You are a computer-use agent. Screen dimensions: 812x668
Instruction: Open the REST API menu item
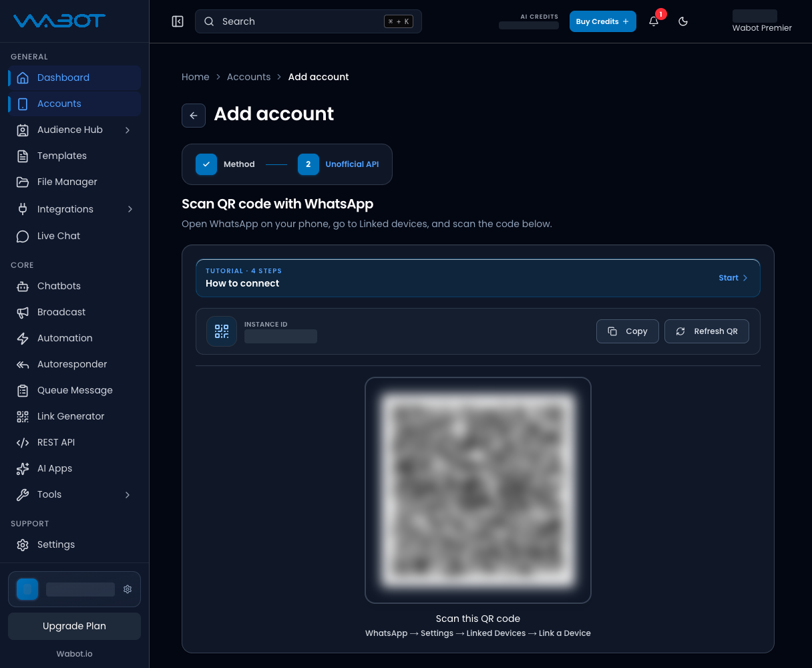tap(75, 442)
